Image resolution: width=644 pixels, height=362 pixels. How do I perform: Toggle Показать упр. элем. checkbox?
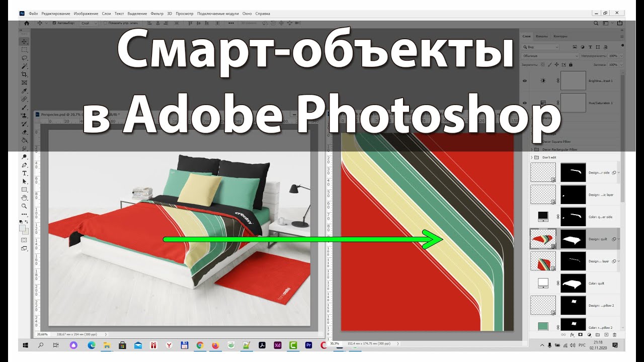pos(105,23)
